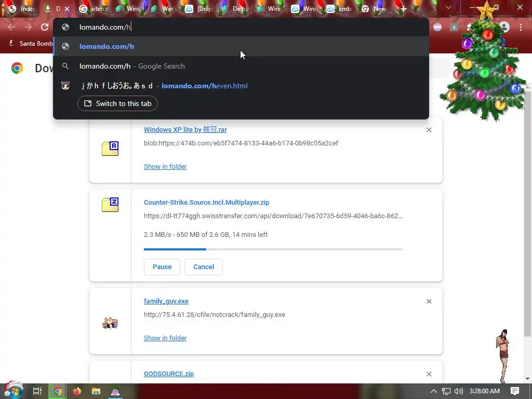Click the 3:28:00 AM taskbar clock

pyautogui.click(x=485, y=391)
